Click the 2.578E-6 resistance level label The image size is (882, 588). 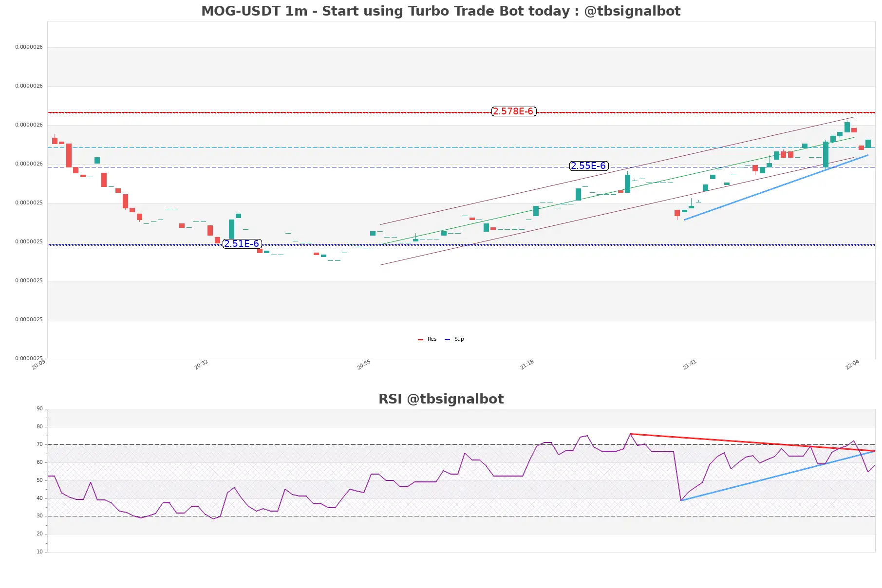click(514, 111)
